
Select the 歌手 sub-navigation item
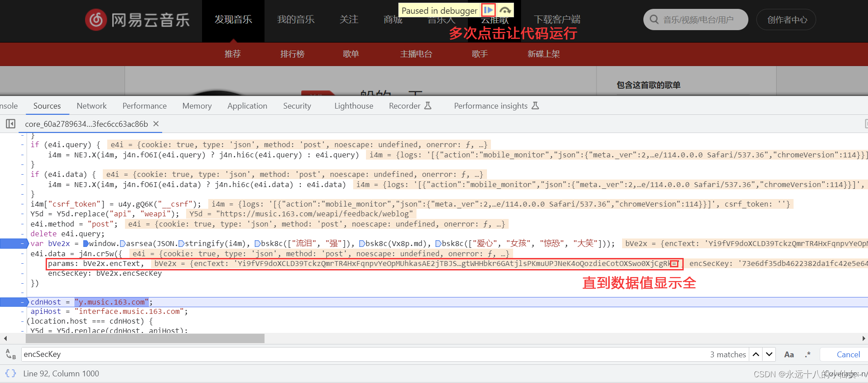[480, 54]
